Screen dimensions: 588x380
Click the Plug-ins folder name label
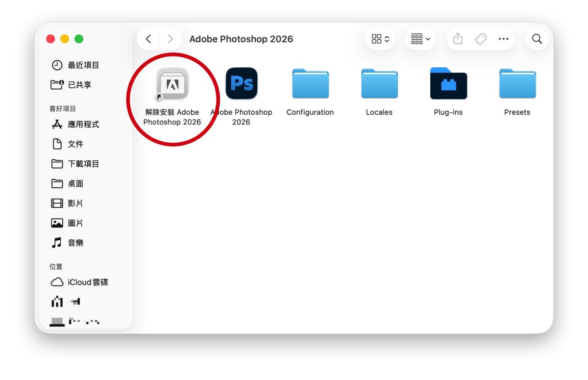(x=448, y=112)
